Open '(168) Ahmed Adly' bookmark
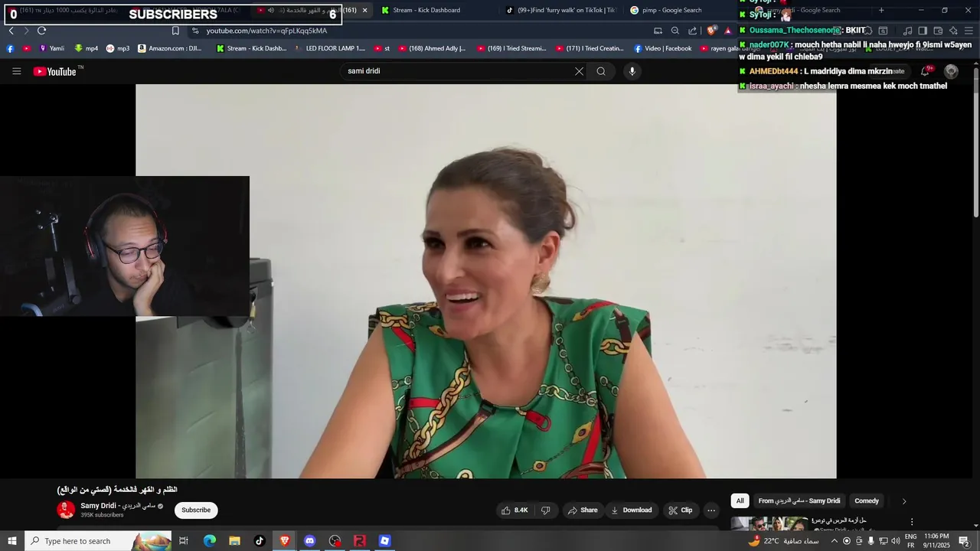Image resolution: width=980 pixels, height=551 pixels. pos(432,48)
